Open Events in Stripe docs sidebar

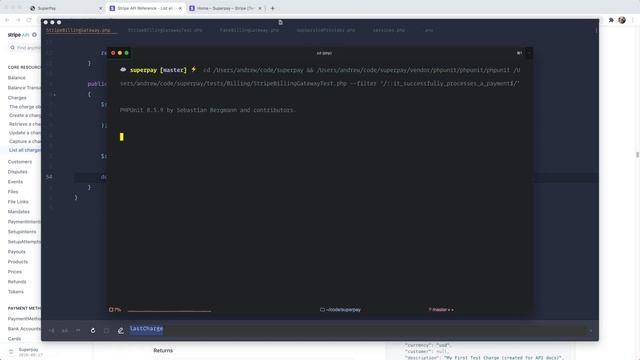pyautogui.click(x=16, y=182)
